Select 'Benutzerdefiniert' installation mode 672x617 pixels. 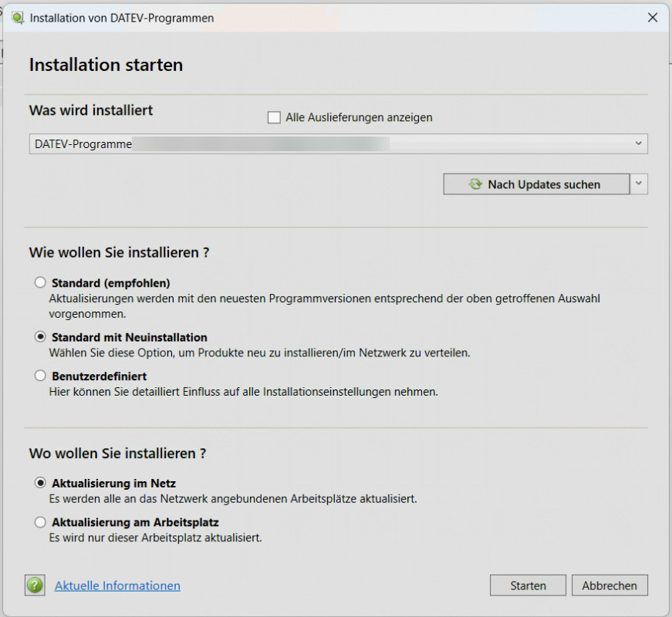pyautogui.click(x=40, y=376)
